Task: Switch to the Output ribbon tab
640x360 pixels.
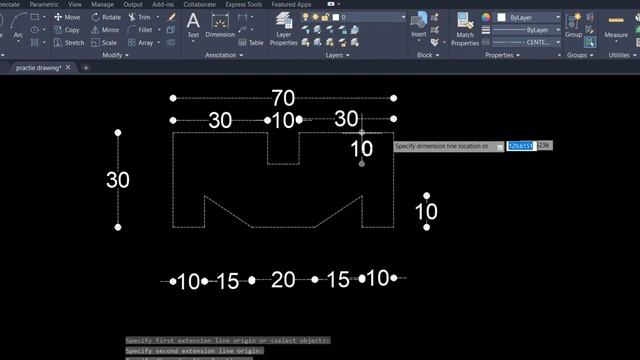Action: [133, 4]
